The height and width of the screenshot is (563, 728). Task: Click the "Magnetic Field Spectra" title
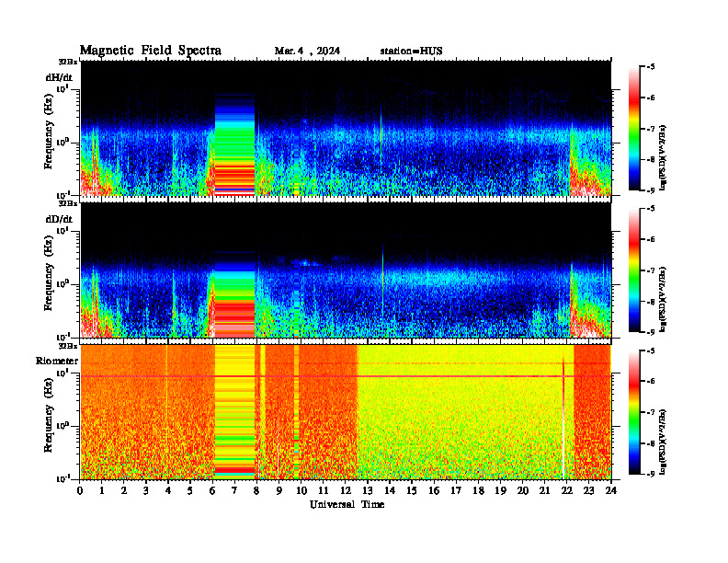click(x=151, y=51)
